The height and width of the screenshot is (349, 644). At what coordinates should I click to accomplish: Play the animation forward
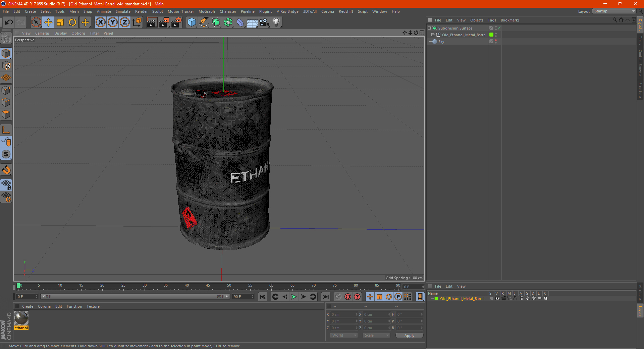pos(294,297)
